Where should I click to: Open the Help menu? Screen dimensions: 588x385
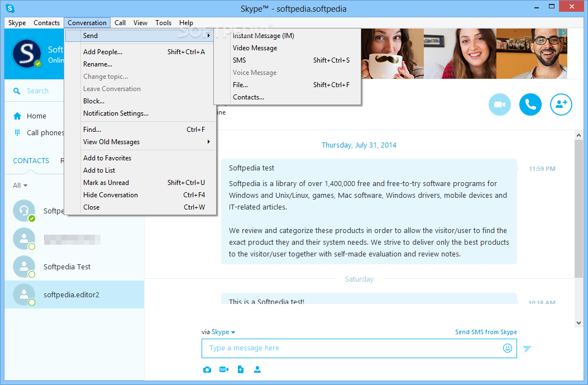click(186, 23)
